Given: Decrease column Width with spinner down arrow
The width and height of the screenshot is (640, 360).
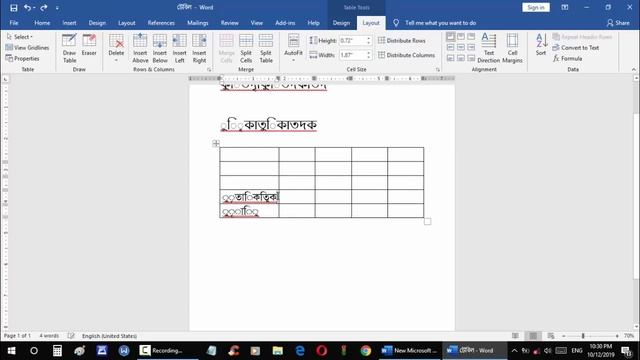Looking at the screenshot, I should pyautogui.click(x=369, y=58).
